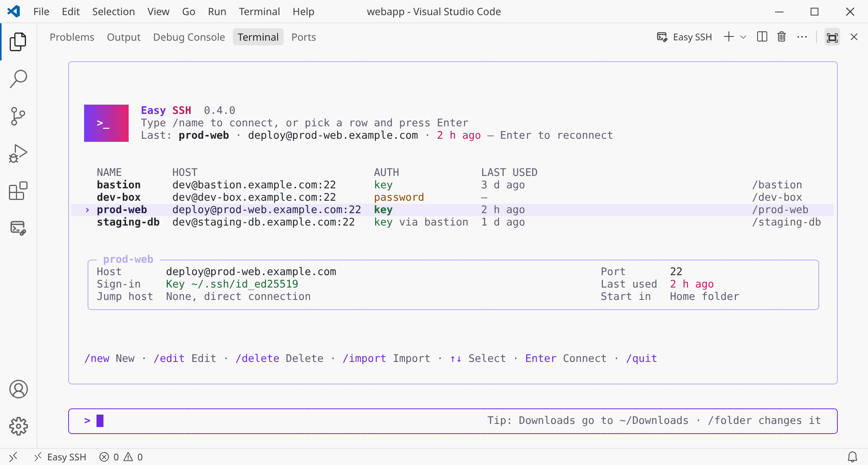Open the Extensions view icon
This screenshot has width=868, height=465.
tap(18, 191)
